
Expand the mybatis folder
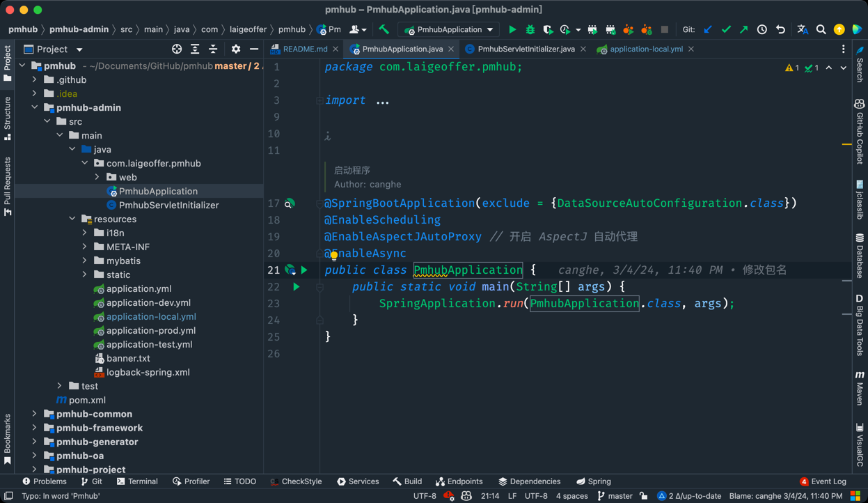tap(85, 261)
